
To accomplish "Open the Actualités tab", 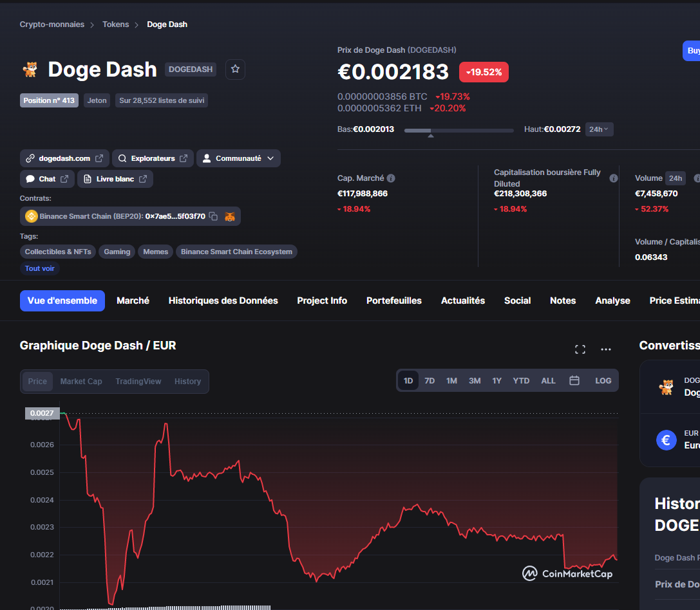I will tap(463, 300).
